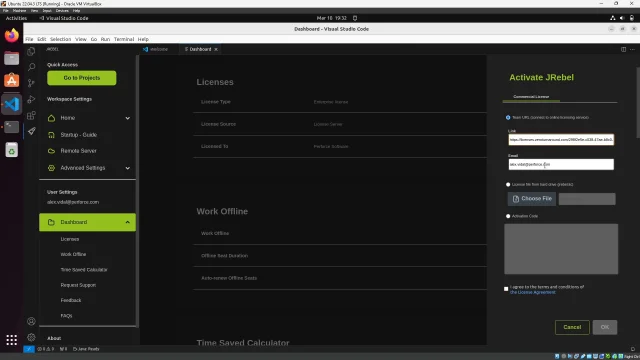Open the JRebel rocket icon in activity bar
The image size is (640, 360).
point(31,131)
